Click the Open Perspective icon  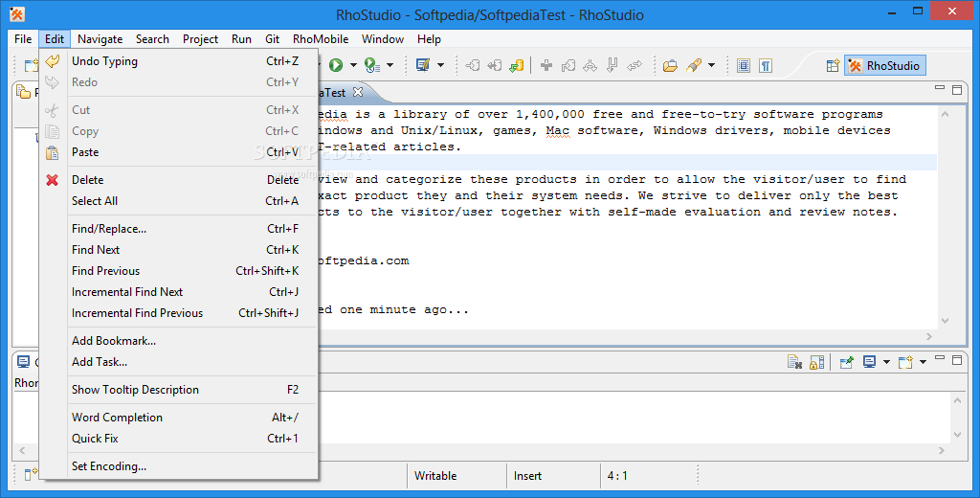tap(833, 66)
